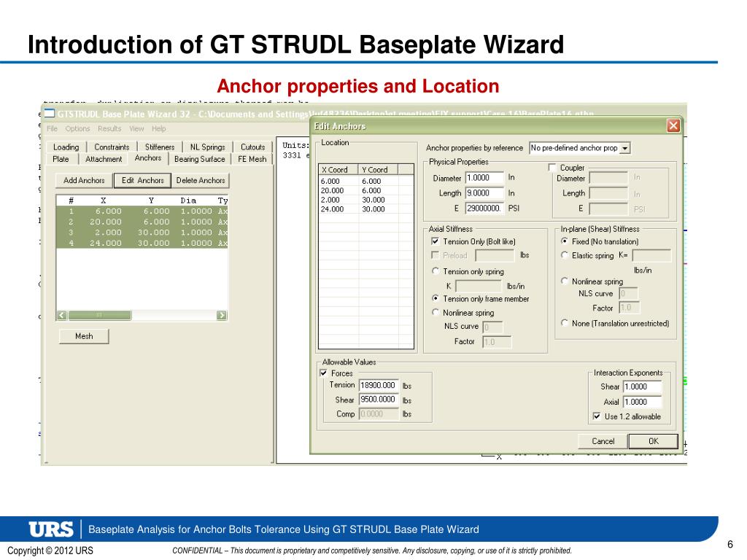Click the physical Length input field
Image resolution: width=747 pixels, height=560 pixels.
click(x=484, y=192)
